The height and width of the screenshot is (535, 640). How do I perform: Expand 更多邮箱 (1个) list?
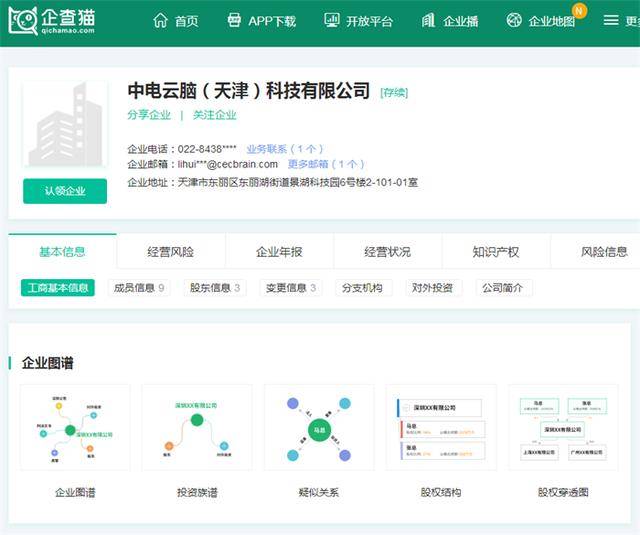[x=326, y=164]
